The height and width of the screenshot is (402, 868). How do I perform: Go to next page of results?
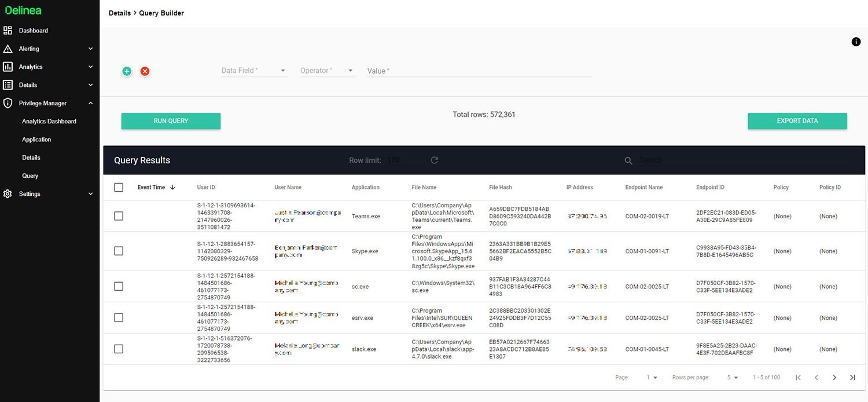click(834, 378)
